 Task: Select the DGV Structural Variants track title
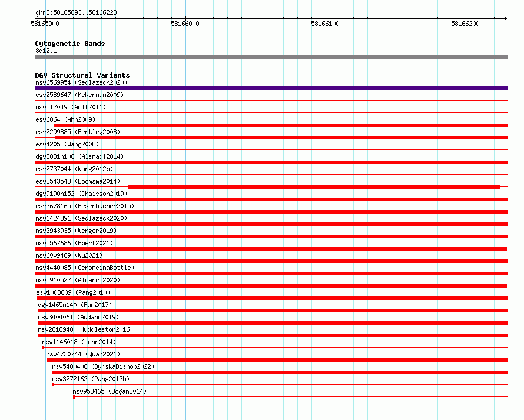[82, 75]
